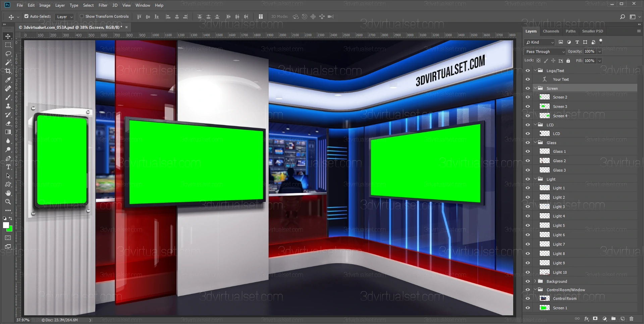
Task: Select the Custom Shape tool
Action: tap(8, 184)
